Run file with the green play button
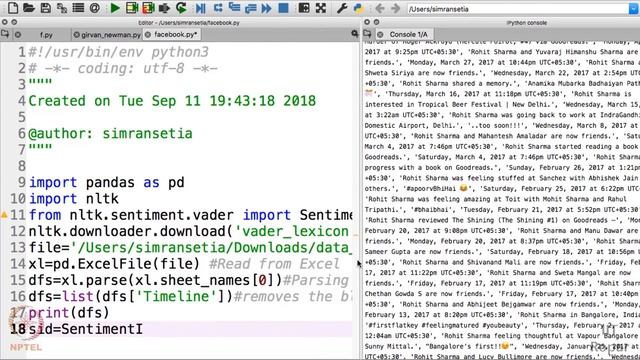The width and height of the screenshot is (640, 360). (115, 8)
